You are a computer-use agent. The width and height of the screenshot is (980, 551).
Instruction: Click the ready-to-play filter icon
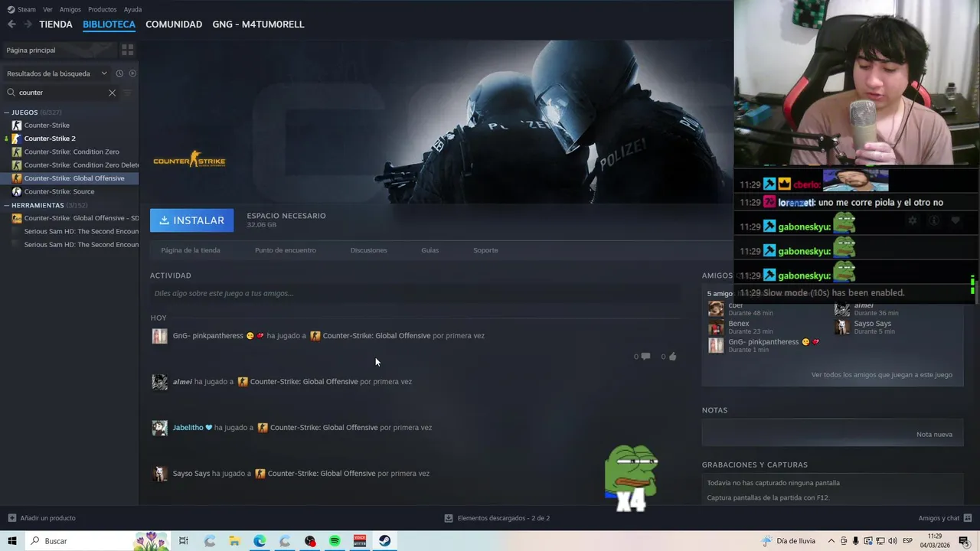point(132,73)
